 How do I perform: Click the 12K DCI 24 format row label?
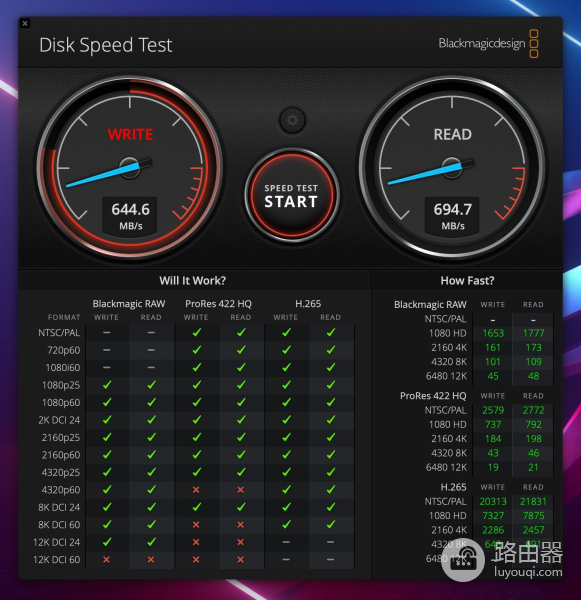click(57, 542)
